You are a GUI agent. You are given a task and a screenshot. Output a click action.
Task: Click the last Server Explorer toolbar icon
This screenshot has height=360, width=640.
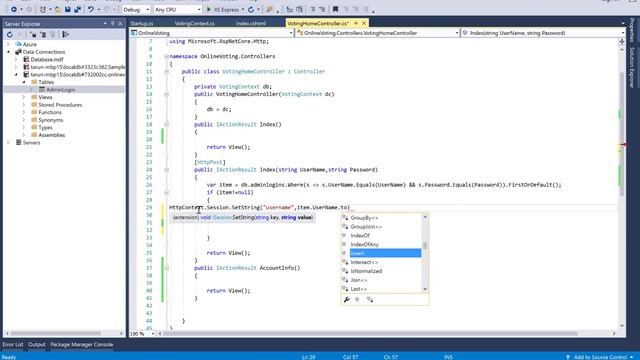(66, 35)
